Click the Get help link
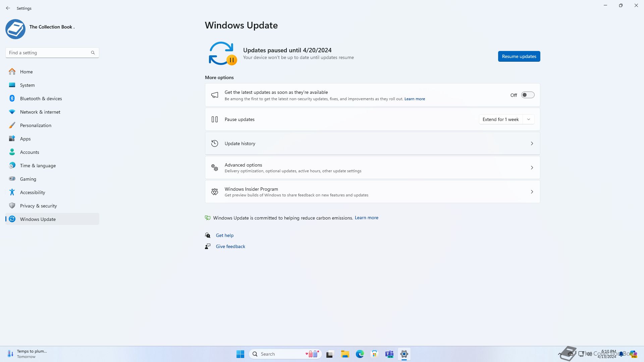The image size is (644, 362). [x=224, y=235]
